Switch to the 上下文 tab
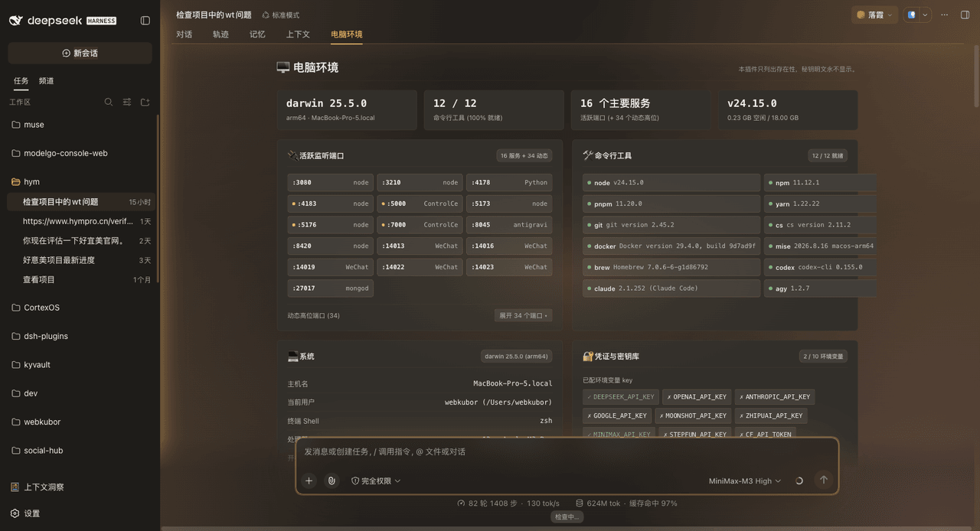Screen dimensions: 980x531 [x=298, y=34]
